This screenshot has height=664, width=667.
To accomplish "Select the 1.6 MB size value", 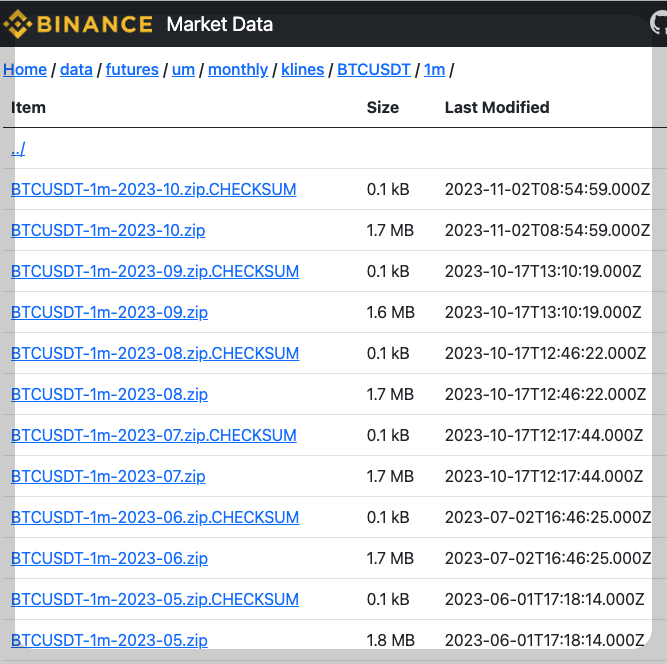I will tap(391, 313).
